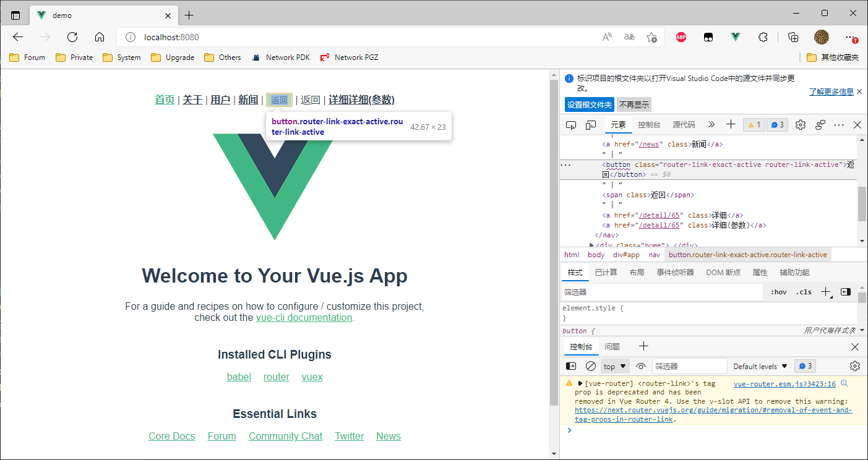
Task: Open the Vue devtools extension icon
Action: click(735, 37)
